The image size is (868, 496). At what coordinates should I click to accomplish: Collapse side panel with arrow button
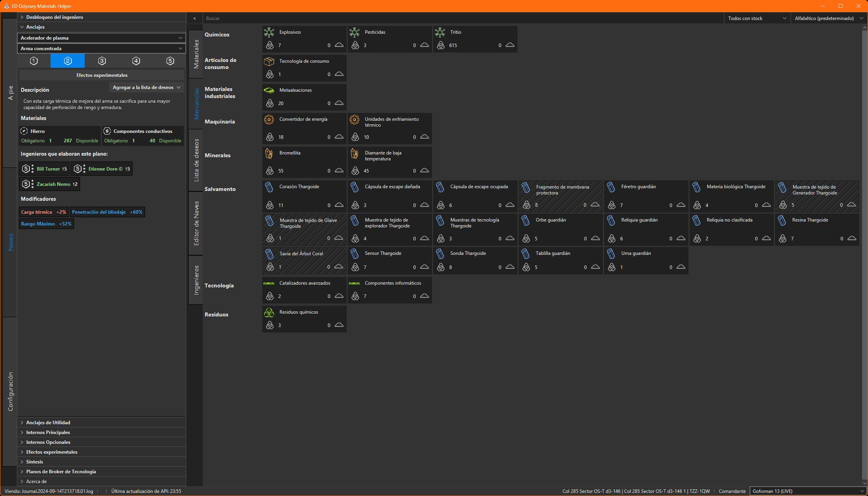coord(194,18)
